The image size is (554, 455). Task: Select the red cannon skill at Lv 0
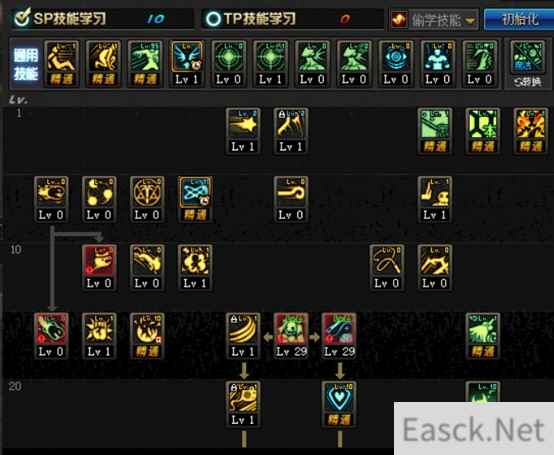51,336
